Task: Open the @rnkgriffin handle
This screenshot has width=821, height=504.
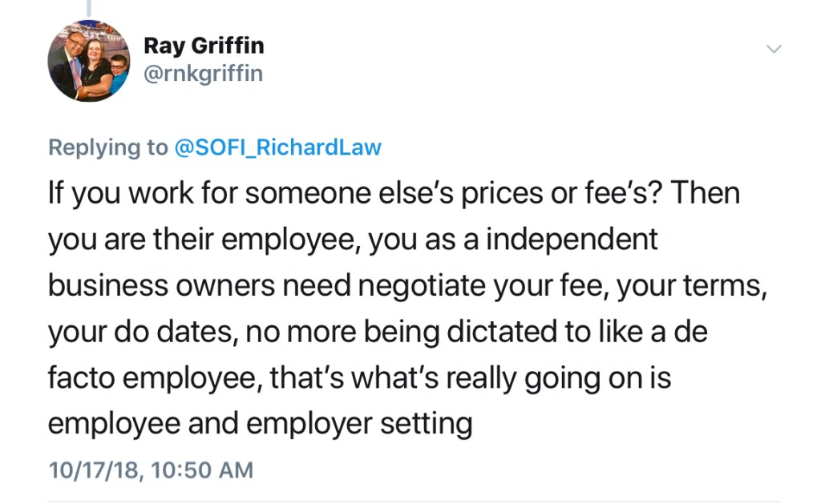Action: tap(203, 74)
